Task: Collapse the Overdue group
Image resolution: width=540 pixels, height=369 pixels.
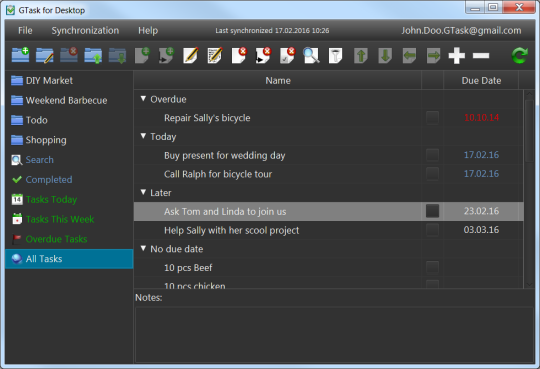Action: (x=143, y=99)
